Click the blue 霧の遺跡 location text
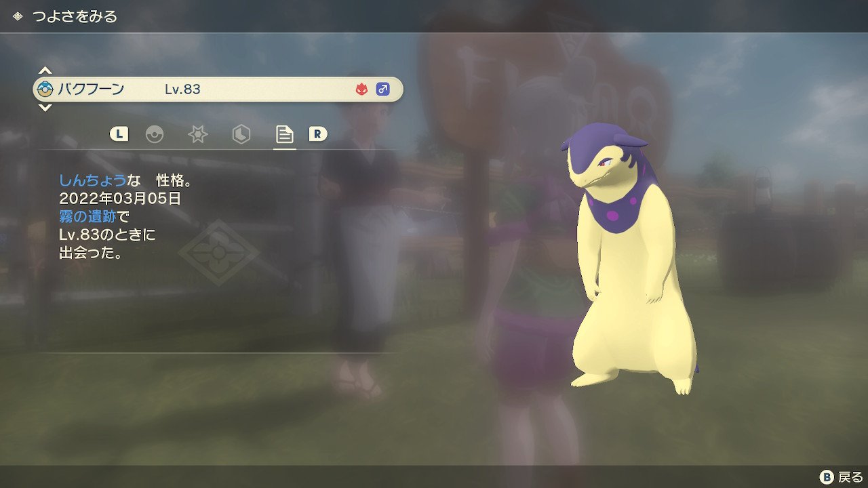Viewport: 868px width, 488px height. coord(87,217)
